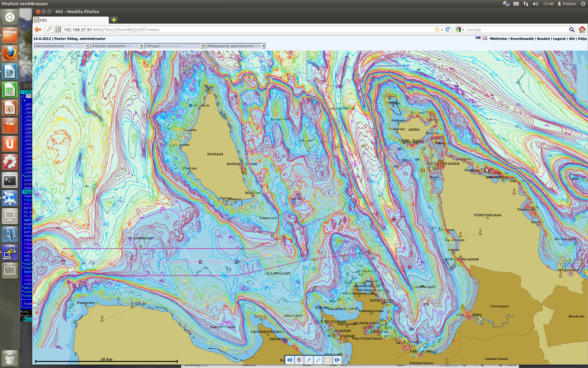Screen dimensions: 588x368
Task: Select the zoom out magnifier tool
Action: [x=318, y=360]
